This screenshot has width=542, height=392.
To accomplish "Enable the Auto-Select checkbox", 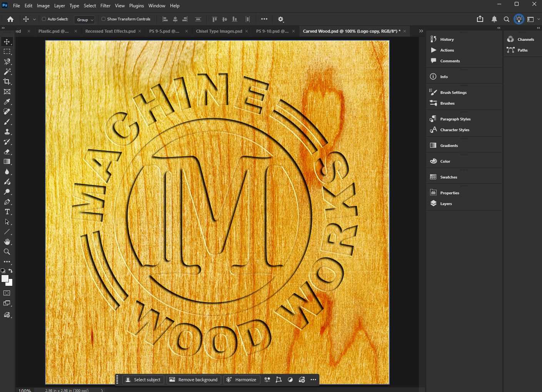I will (x=44, y=19).
